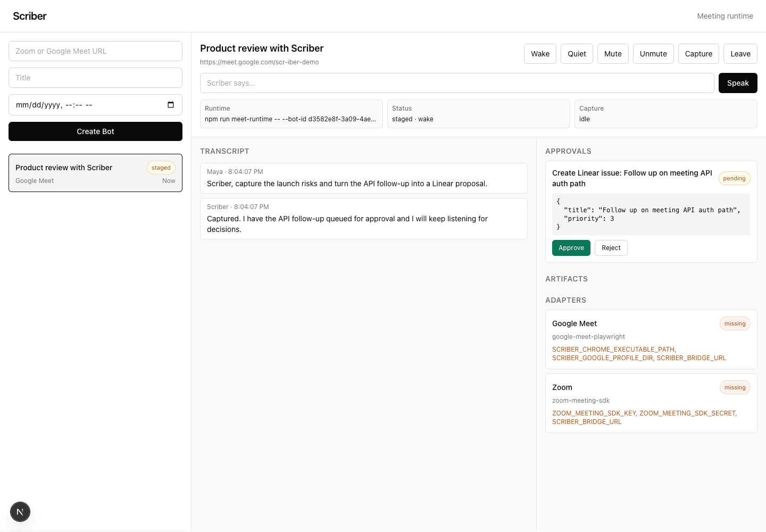Leave the meeting with Leave button
The image size is (766, 532).
[x=740, y=54]
